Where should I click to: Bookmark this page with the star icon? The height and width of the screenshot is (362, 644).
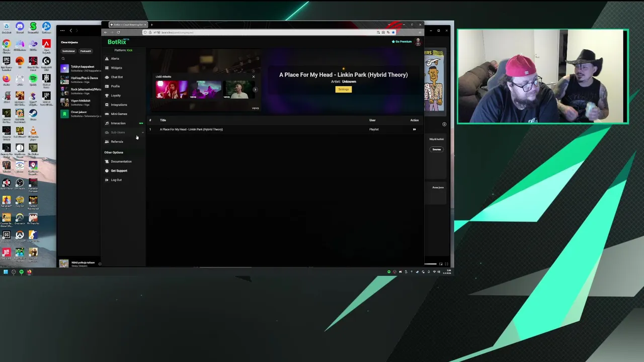pyautogui.click(x=393, y=32)
